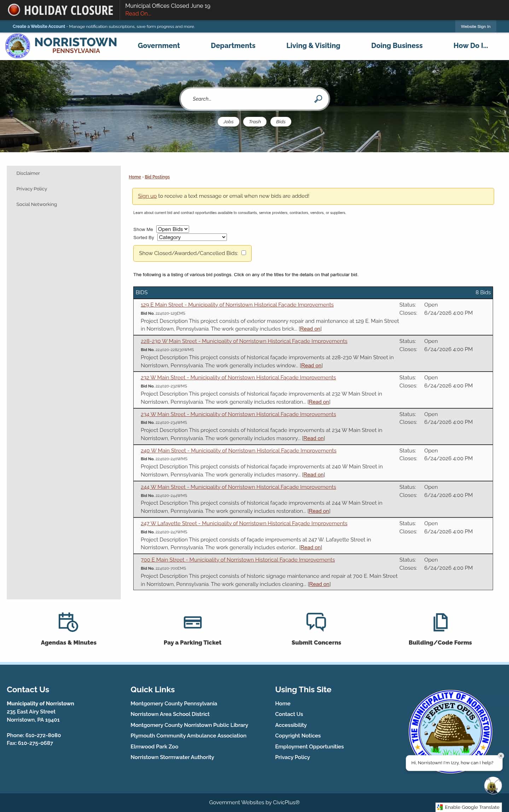Click Read on for 700 E Main bid
The image size is (509, 812).
[319, 584]
